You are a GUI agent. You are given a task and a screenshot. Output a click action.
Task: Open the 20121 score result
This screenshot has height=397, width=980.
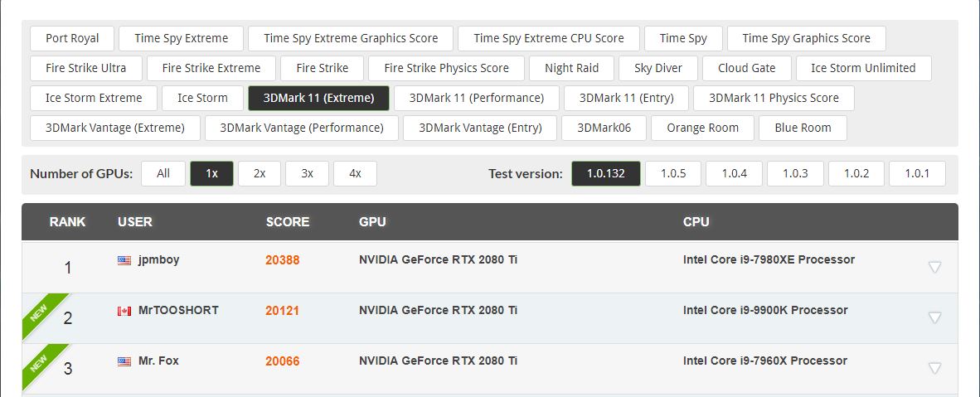(x=282, y=311)
